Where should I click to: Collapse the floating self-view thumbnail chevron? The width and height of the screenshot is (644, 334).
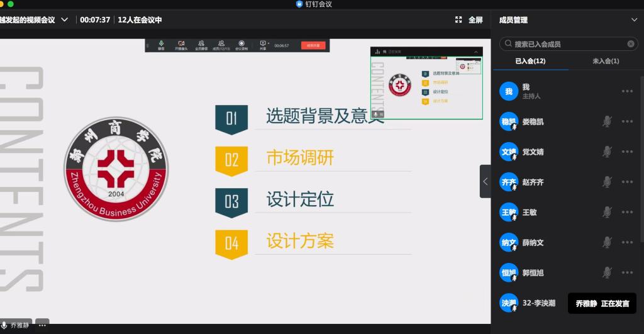point(475,52)
